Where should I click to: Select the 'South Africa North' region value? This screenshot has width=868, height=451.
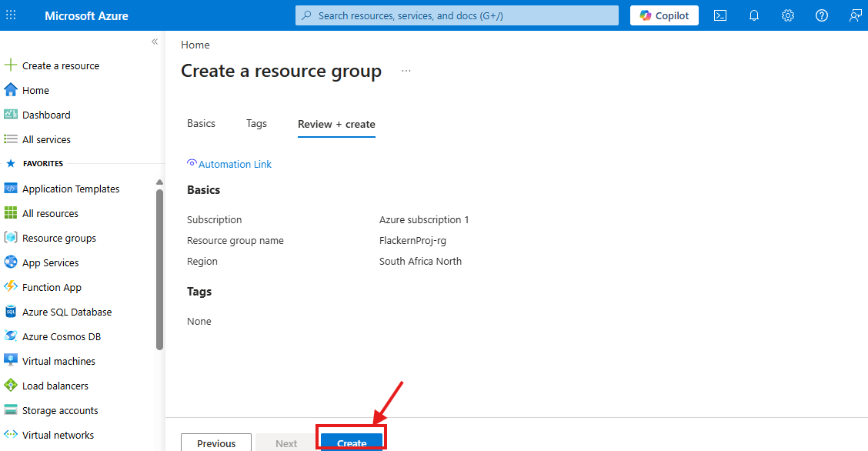point(420,261)
